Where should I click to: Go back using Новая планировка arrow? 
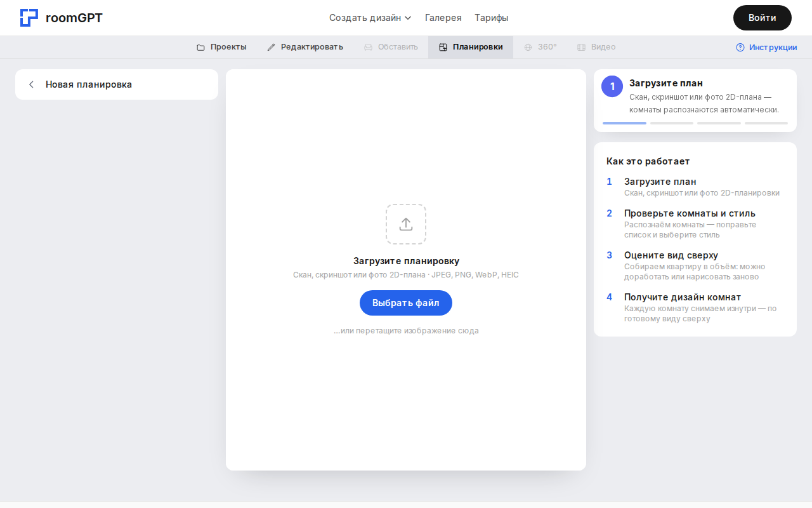coord(31,84)
